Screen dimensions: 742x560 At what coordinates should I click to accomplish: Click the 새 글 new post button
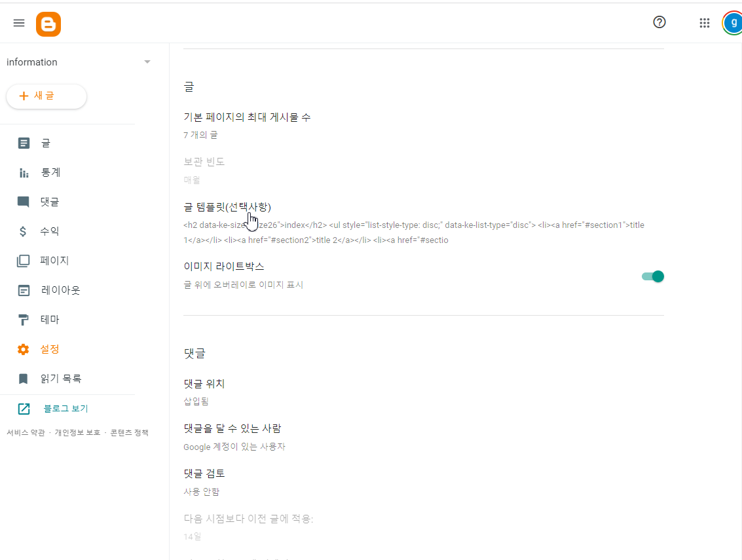tap(46, 96)
